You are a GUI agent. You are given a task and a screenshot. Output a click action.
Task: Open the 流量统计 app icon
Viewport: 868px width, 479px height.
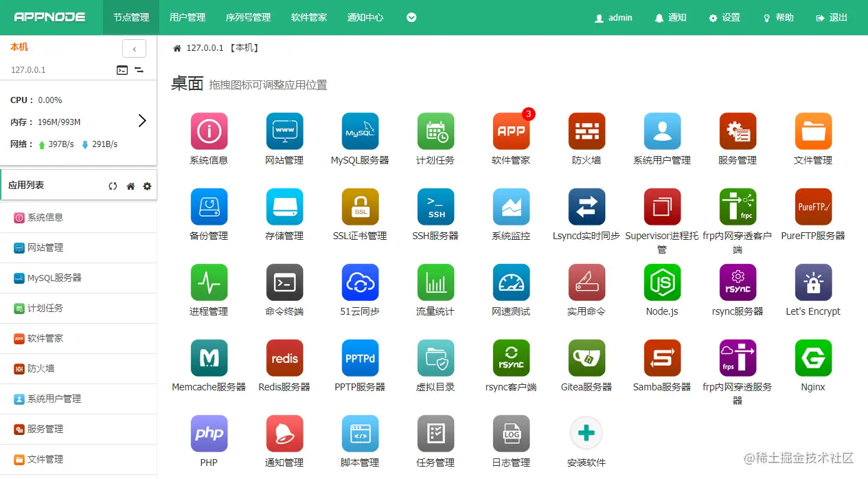click(x=435, y=282)
